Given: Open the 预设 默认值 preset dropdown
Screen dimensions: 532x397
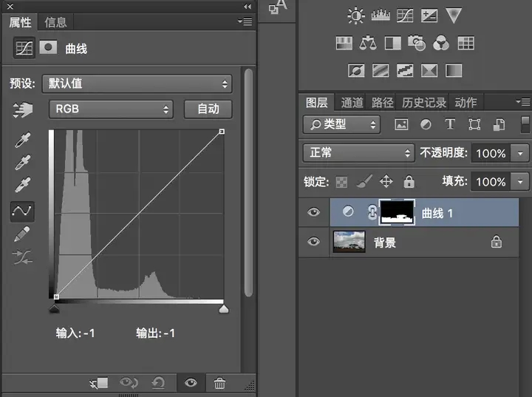Looking at the screenshot, I should click(137, 84).
